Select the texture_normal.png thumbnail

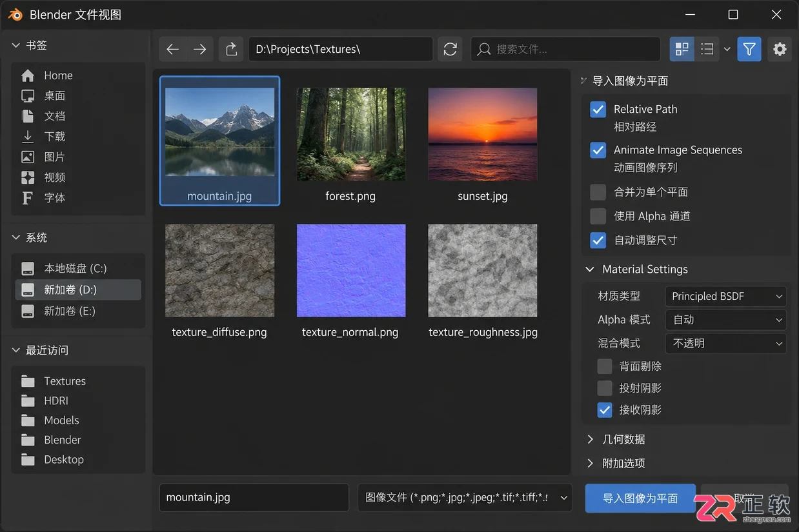(x=351, y=271)
